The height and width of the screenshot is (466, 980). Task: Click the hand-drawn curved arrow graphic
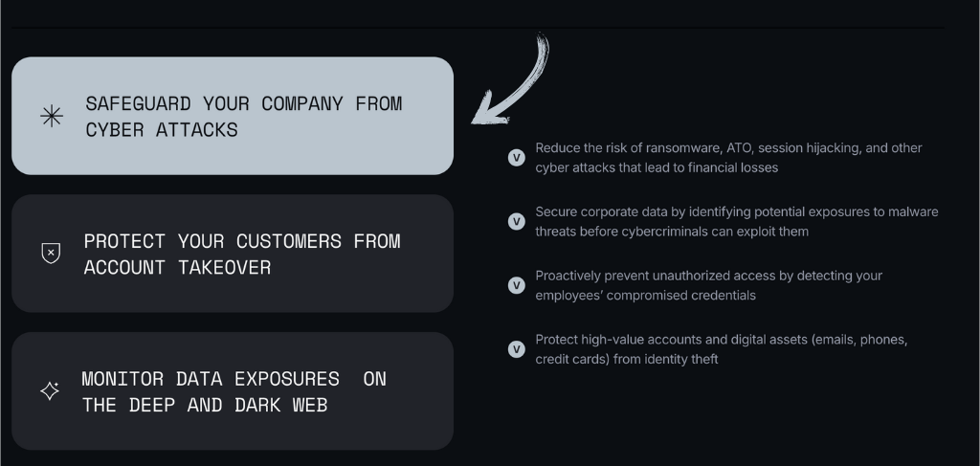511,79
